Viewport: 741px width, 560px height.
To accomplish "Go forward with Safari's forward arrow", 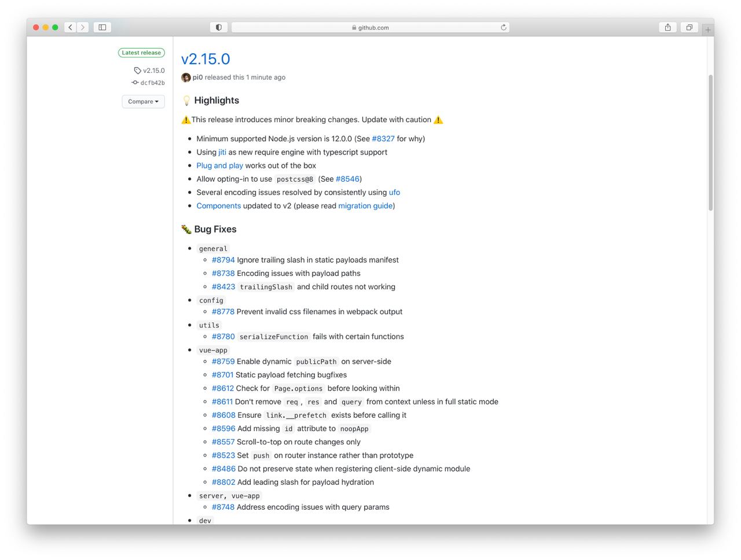I will pos(83,27).
